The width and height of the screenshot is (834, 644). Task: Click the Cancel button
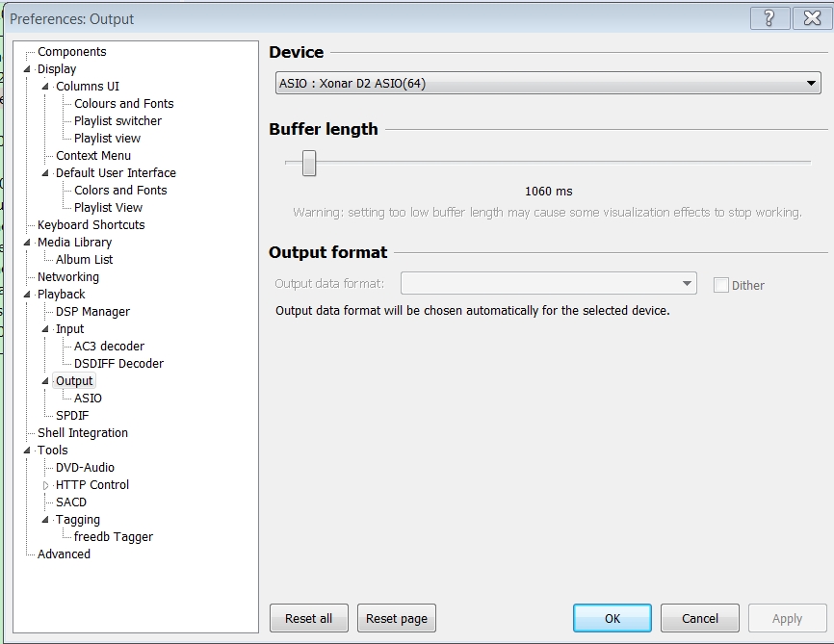pos(700,618)
